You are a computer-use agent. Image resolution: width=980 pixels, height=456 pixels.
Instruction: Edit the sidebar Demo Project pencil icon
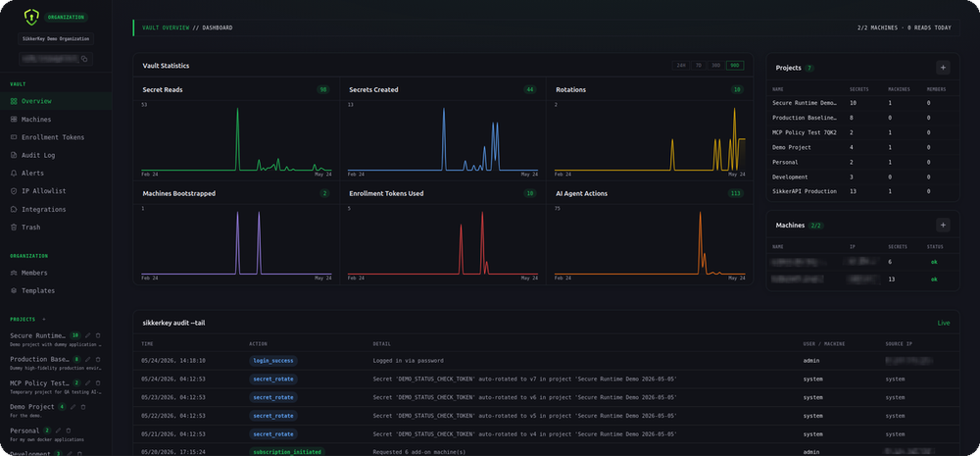coord(73,407)
